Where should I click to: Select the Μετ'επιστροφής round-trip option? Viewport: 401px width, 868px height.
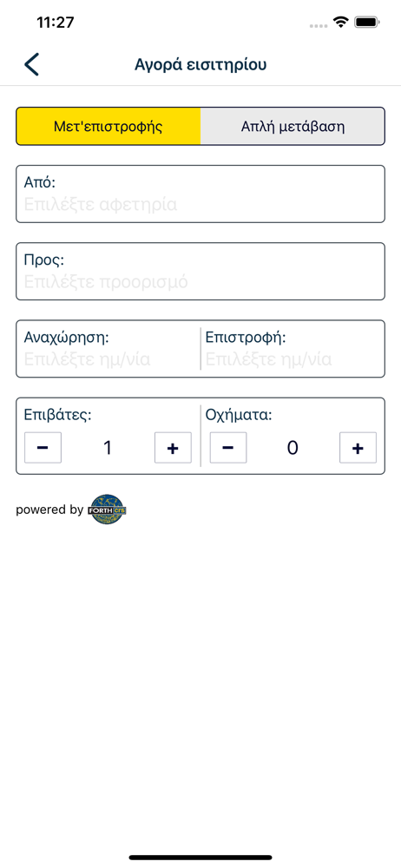[x=108, y=126]
